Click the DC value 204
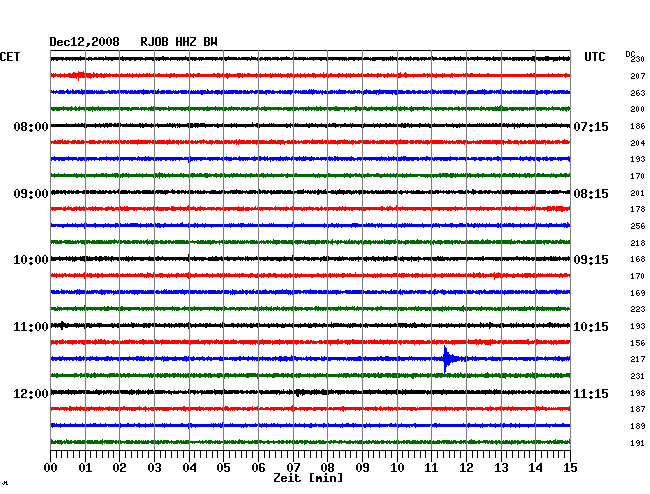Screen dimensions: 650x494 [x=638, y=143]
